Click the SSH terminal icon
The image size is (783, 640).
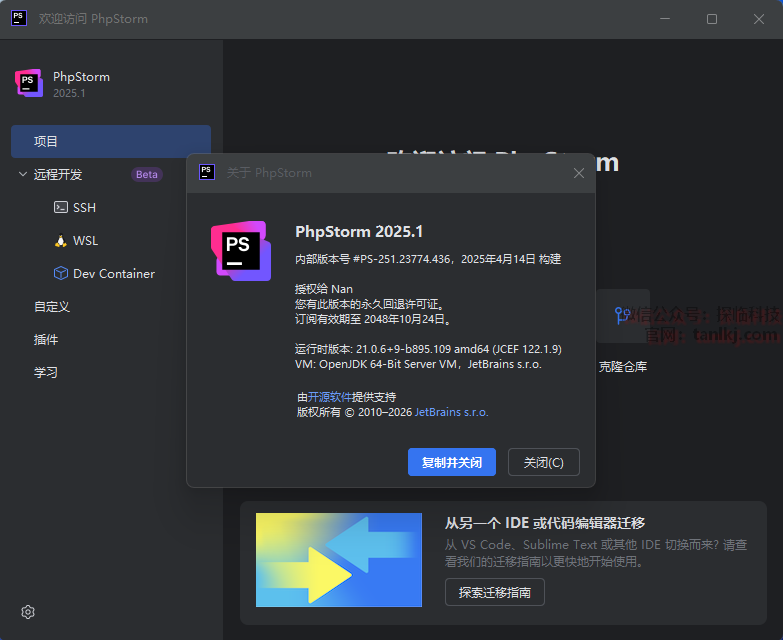point(60,208)
